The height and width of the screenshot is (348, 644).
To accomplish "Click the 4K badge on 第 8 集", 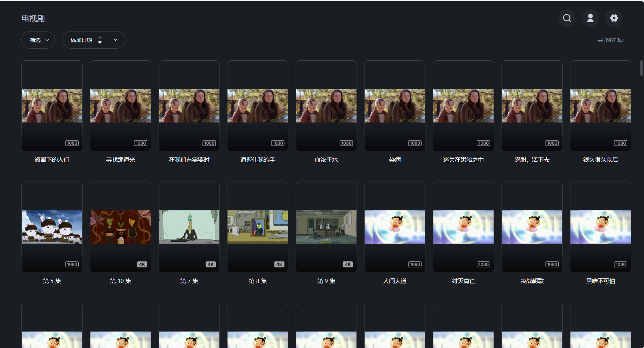I will click(279, 264).
